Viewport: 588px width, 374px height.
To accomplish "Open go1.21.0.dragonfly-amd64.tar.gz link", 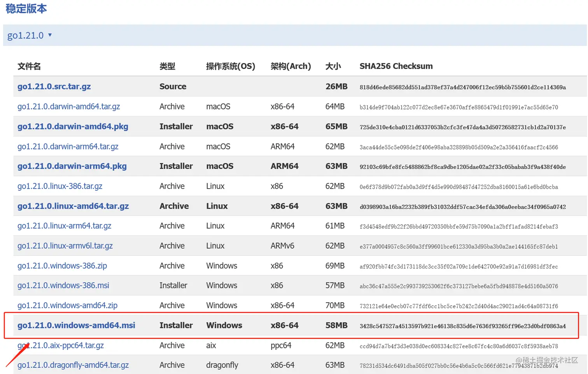I will pyautogui.click(x=73, y=365).
